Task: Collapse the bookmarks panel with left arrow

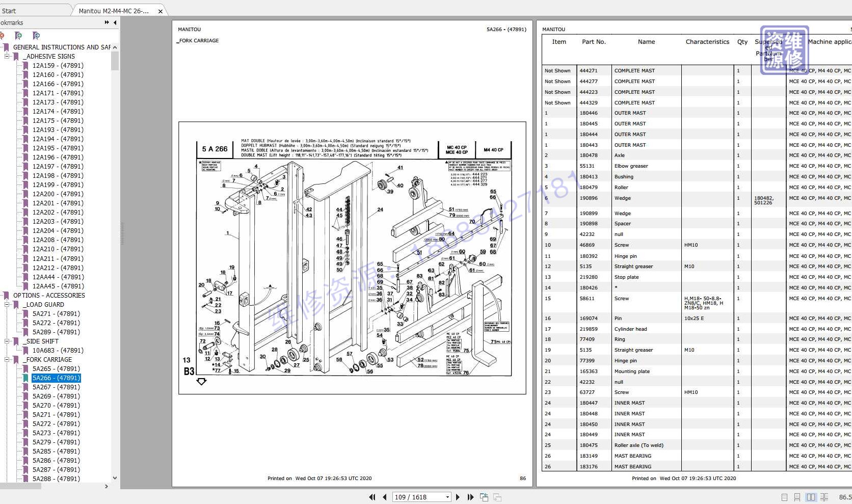Action: pos(115,22)
